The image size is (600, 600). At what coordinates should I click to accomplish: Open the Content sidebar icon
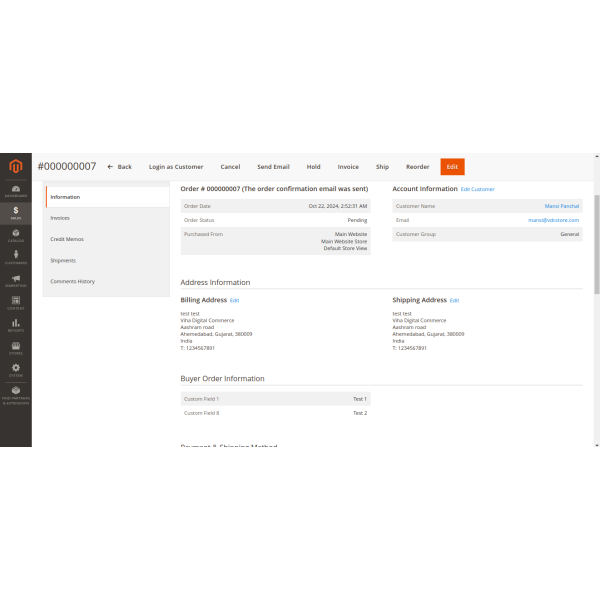coord(15,303)
